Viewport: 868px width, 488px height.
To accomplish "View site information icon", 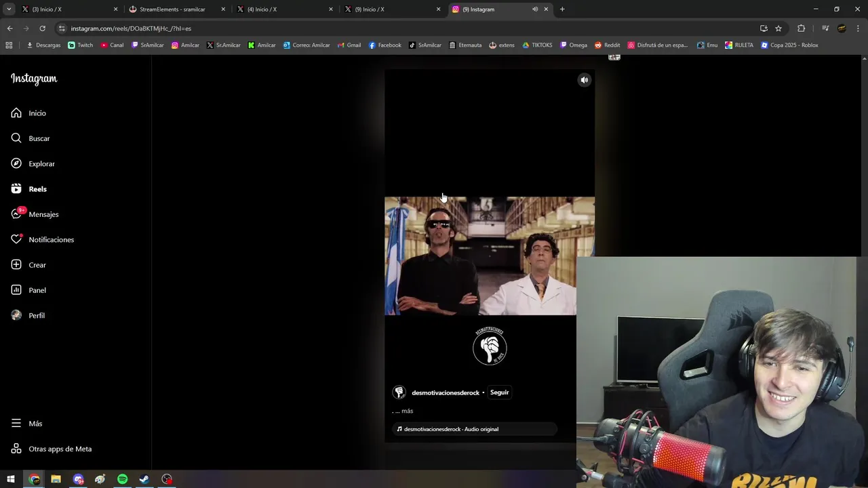I will pos(62,28).
